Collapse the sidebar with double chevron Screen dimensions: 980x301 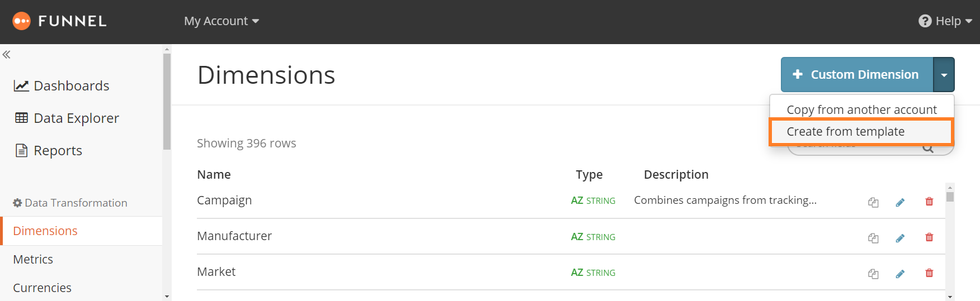[x=7, y=55]
